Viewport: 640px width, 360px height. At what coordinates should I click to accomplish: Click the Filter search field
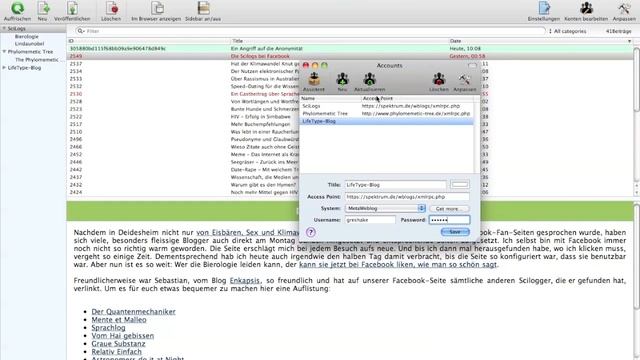(x=310, y=31)
